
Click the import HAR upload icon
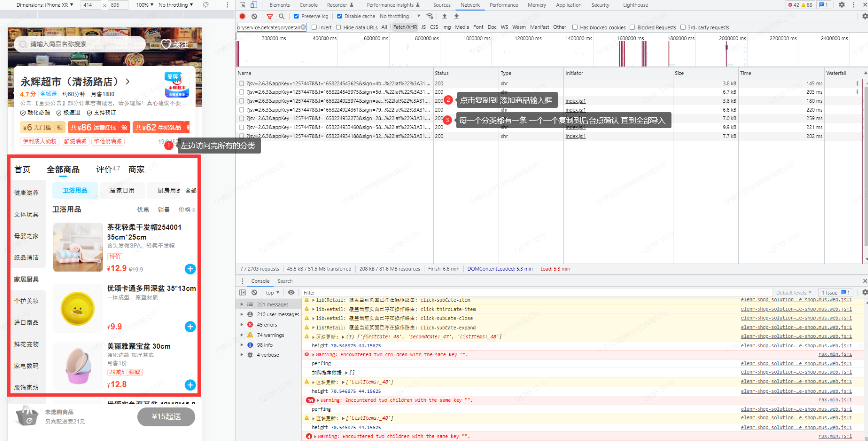point(444,16)
